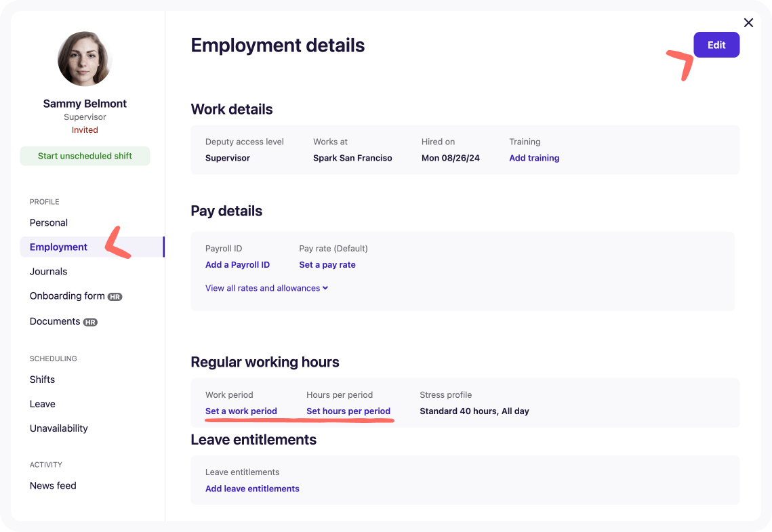Click the Deputy access level label

245,142
